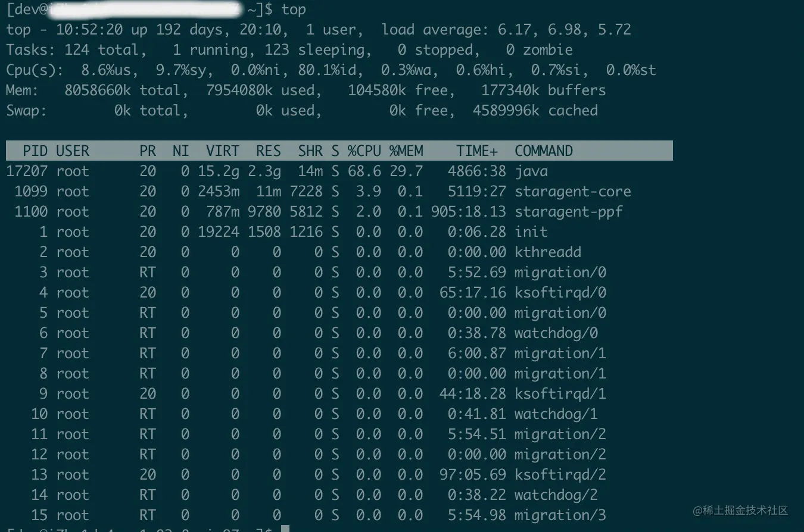This screenshot has width=804, height=532.
Task: Click the 68.6 CPU value for java
Action: click(364, 171)
